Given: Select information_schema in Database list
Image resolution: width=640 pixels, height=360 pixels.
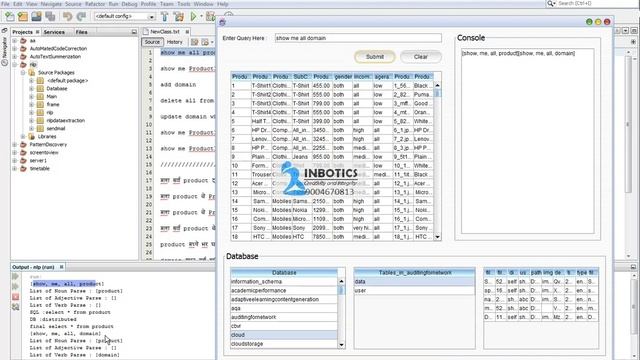Looking at the screenshot, I should (284, 282).
